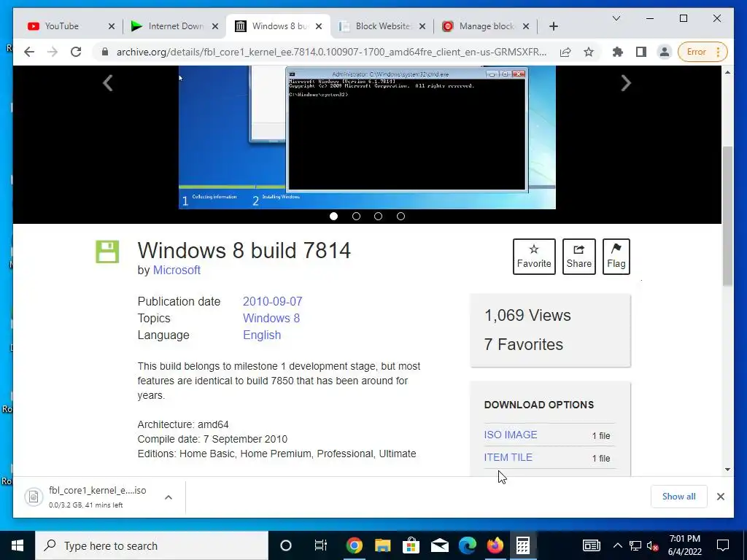Viewport: 747px width, 560px height.
Task: Select the first carousel dot
Action: pyautogui.click(x=333, y=216)
